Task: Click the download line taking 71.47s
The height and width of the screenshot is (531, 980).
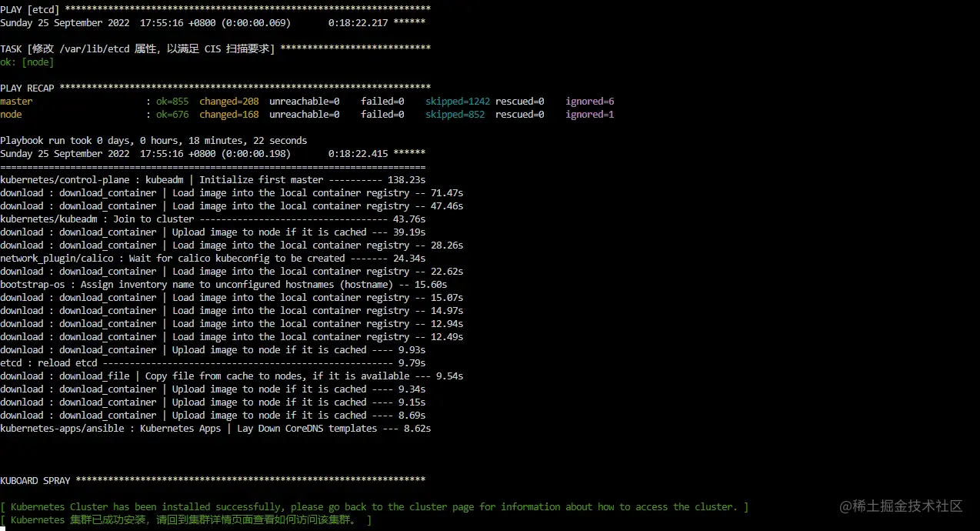Action: point(232,192)
